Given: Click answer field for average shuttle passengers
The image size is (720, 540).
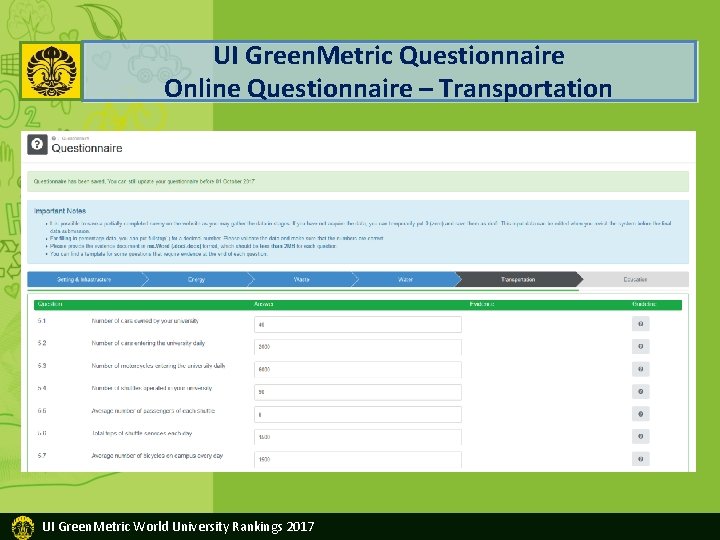Looking at the screenshot, I should click(358, 414).
